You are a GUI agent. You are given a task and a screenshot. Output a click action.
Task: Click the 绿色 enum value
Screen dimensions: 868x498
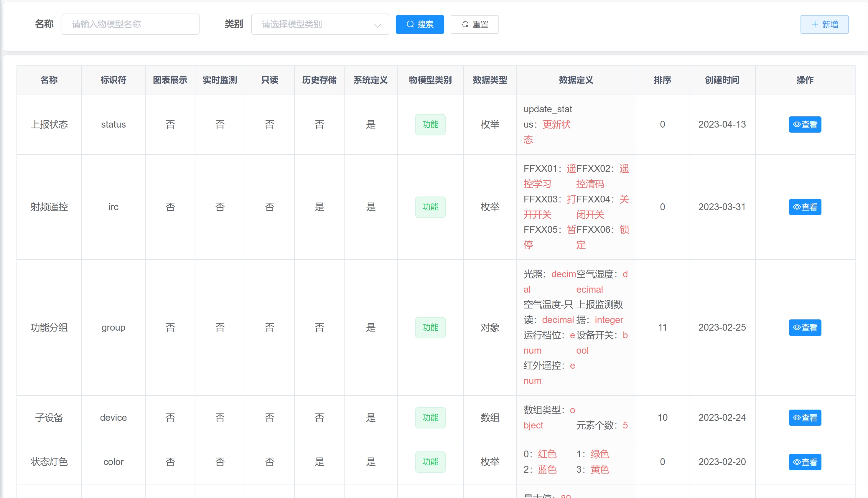(599, 454)
